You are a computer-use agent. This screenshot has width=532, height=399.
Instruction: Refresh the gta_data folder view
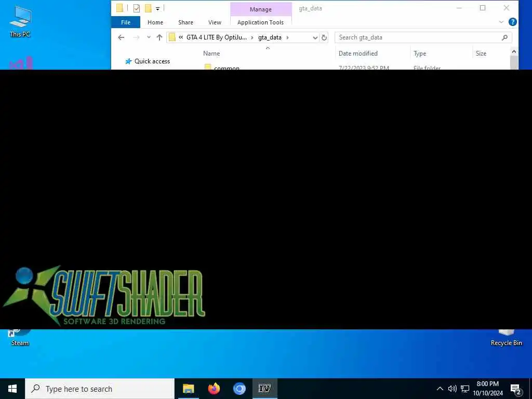[x=324, y=37]
